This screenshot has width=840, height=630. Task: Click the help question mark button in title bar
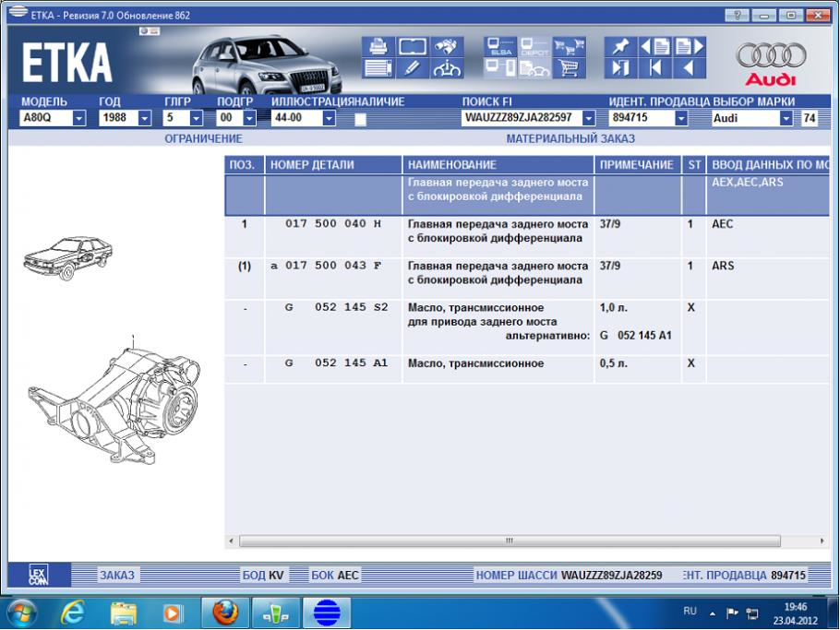pyautogui.click(x=738, y=15)
